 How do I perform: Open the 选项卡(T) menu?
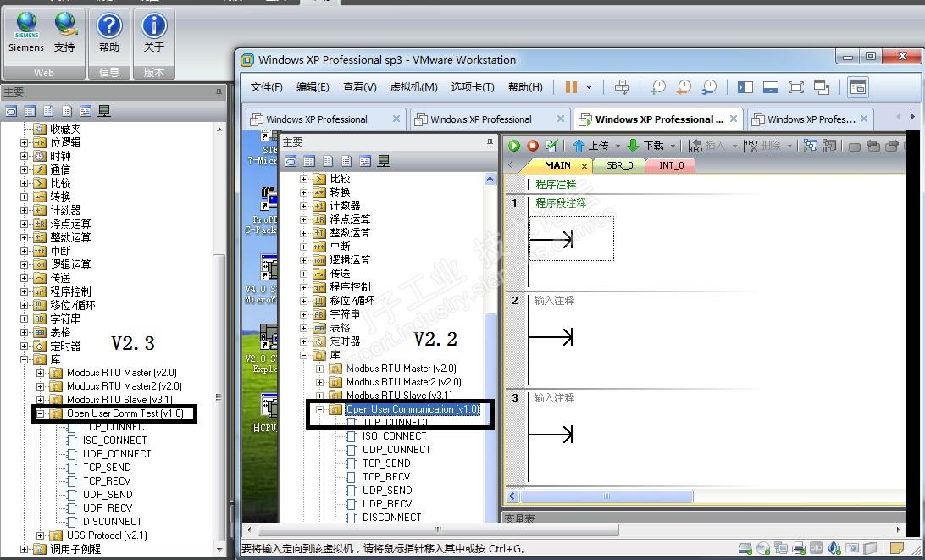473,87
